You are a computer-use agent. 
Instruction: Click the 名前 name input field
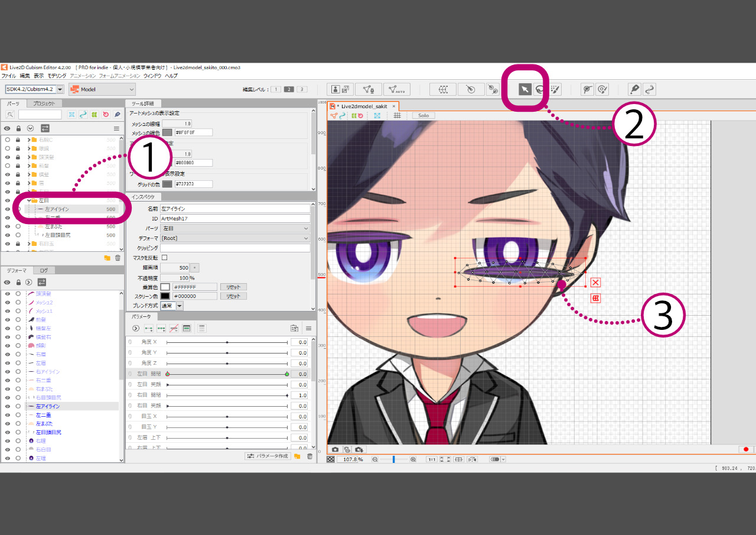tap(235, 209)
